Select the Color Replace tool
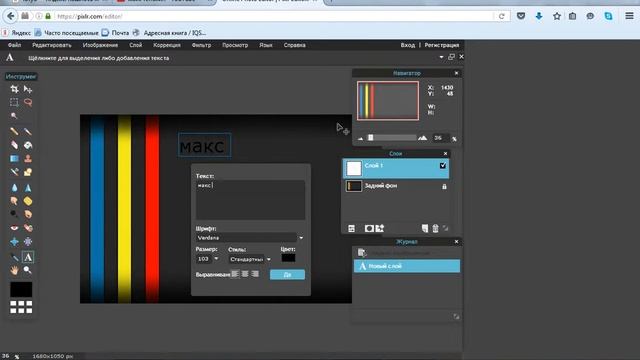This screenshot has width=640, height=360. 14,172
